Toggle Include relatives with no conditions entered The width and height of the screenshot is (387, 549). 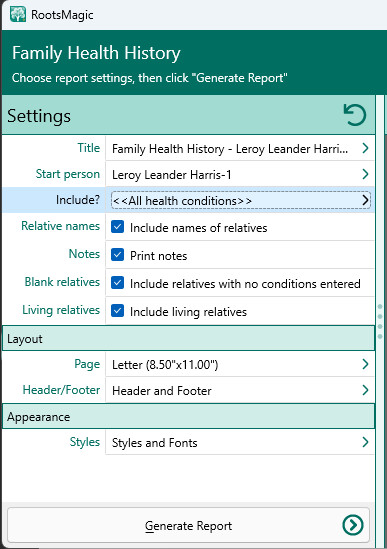117,283
